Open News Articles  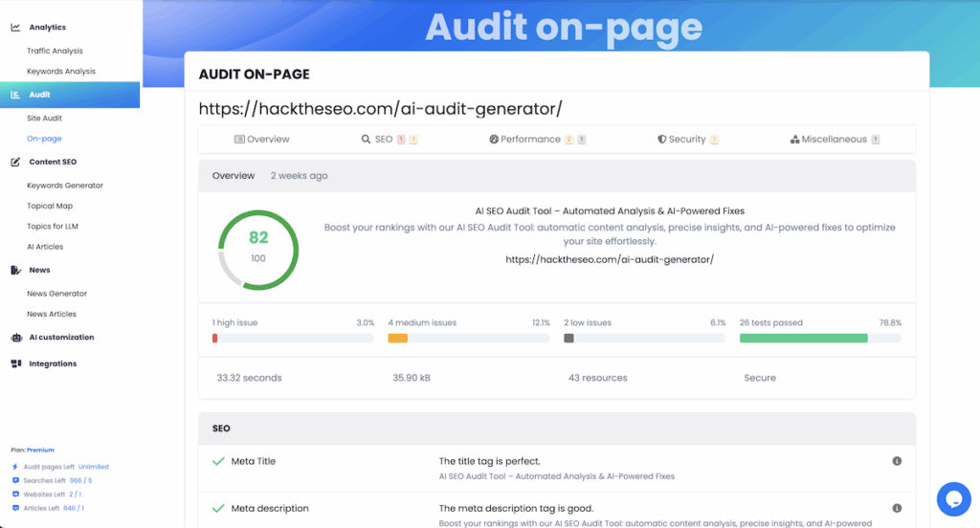pyautogui.click(x=52, y=315)
